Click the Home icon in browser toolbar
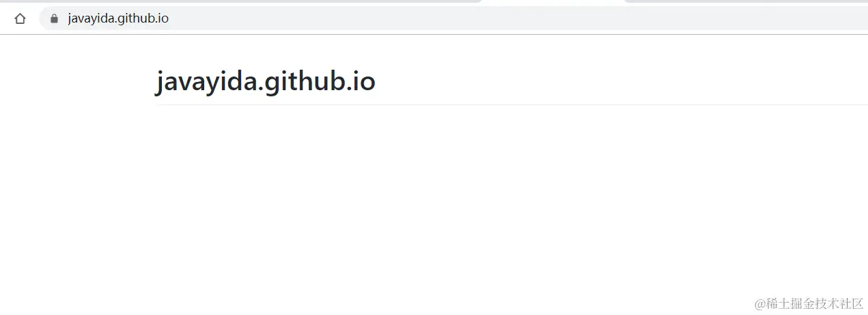868x315 pixels. click(20, 18)
